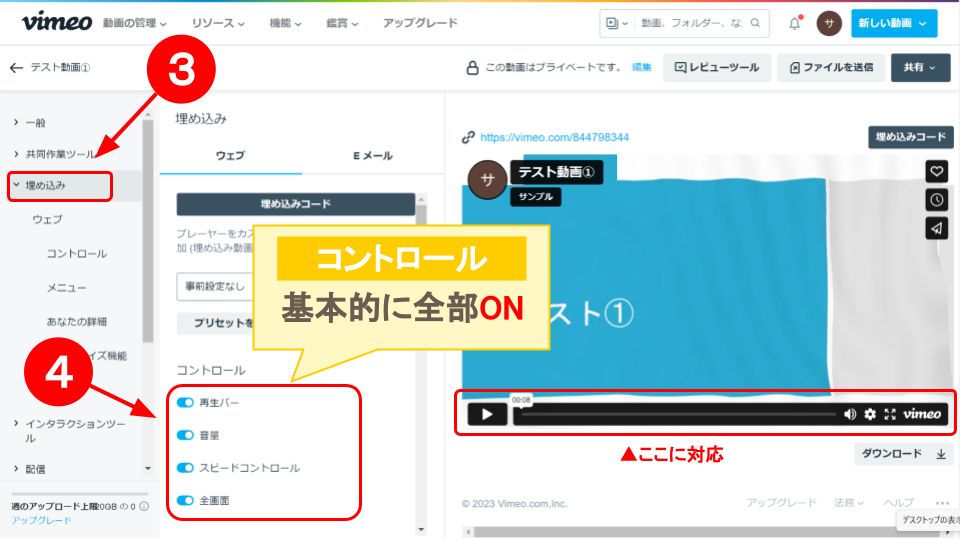Image resolution: width=960 pixels, height=540 pixels.
Task: Toggle the スピードコントロール switch
Action: 185,468
